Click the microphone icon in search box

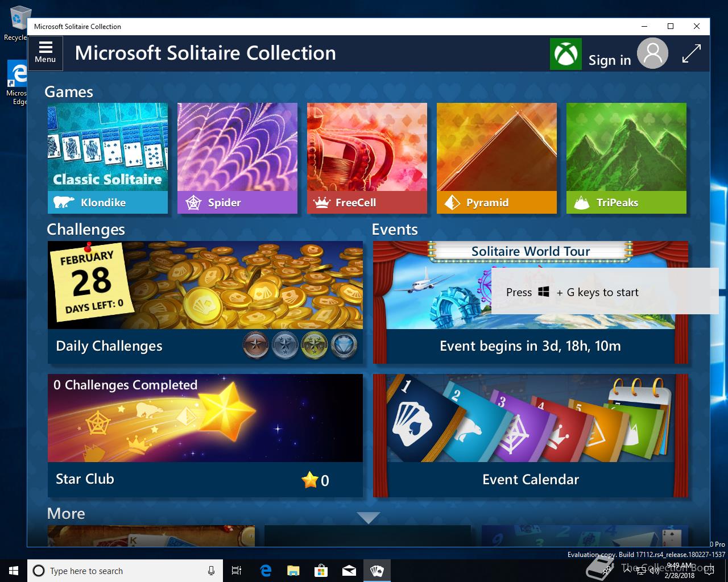[x=212, y=571]
